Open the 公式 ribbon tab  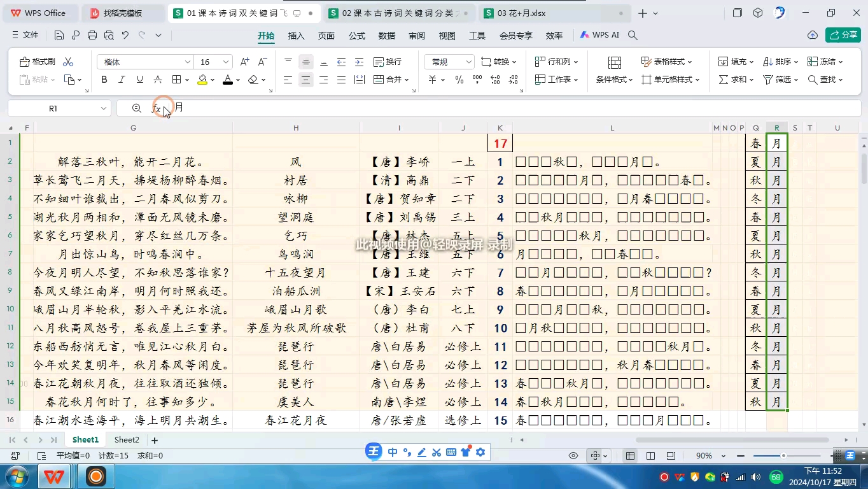pos(357,36)
